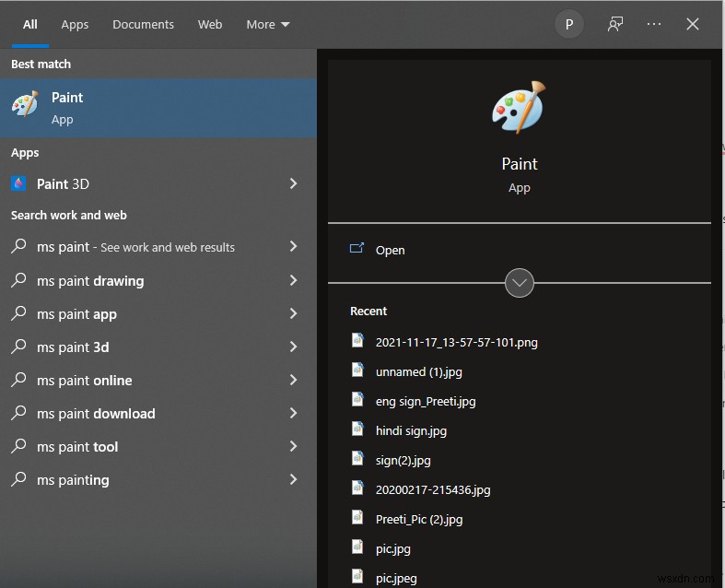Screen dimensions: 725x588
Task: Open recent file 20200217-215436.jpg
Action: tap(433, 490)
